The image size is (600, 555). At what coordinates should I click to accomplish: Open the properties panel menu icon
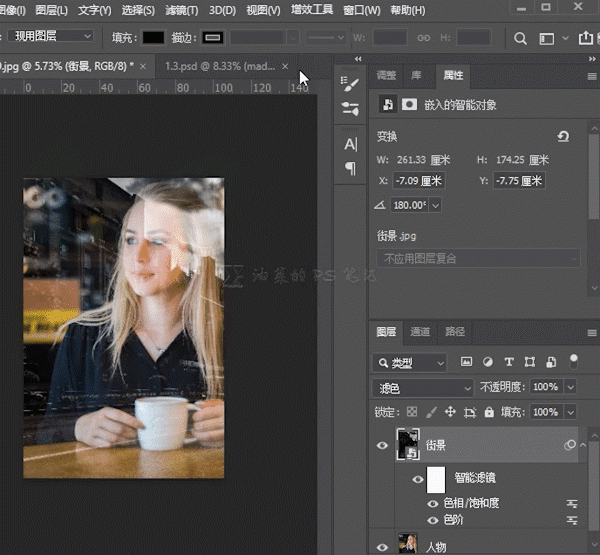coord(592,77)
